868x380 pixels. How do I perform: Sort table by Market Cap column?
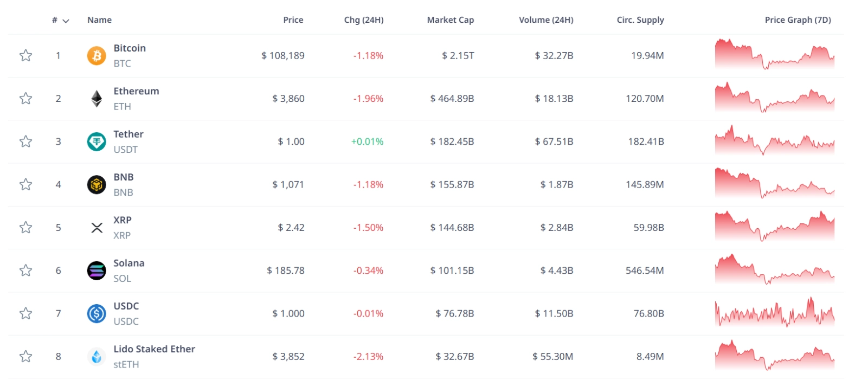pos(450,20)
